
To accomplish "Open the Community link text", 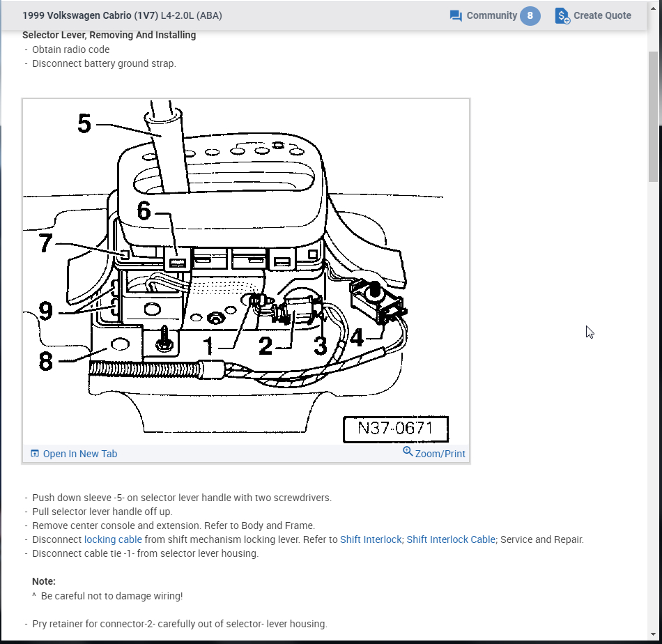I will (x=491, y=15).
